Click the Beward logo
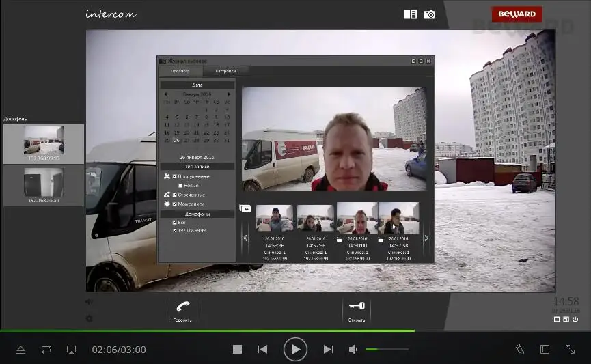The image size is (591, 364). 517,14
